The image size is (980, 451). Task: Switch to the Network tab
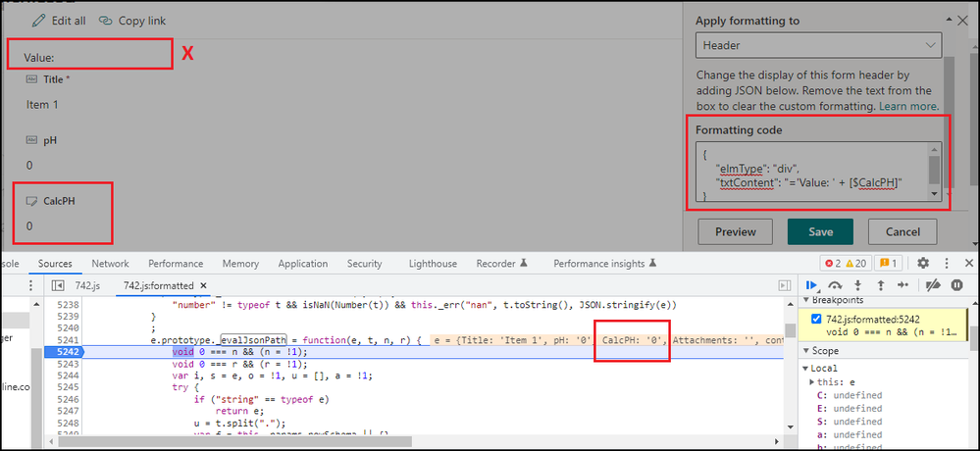(x=110, y=264)
